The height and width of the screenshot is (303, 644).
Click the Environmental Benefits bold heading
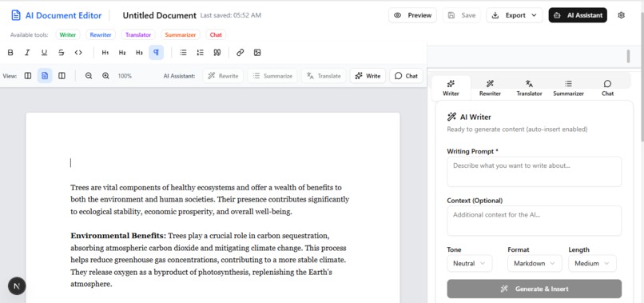[118, 236]
